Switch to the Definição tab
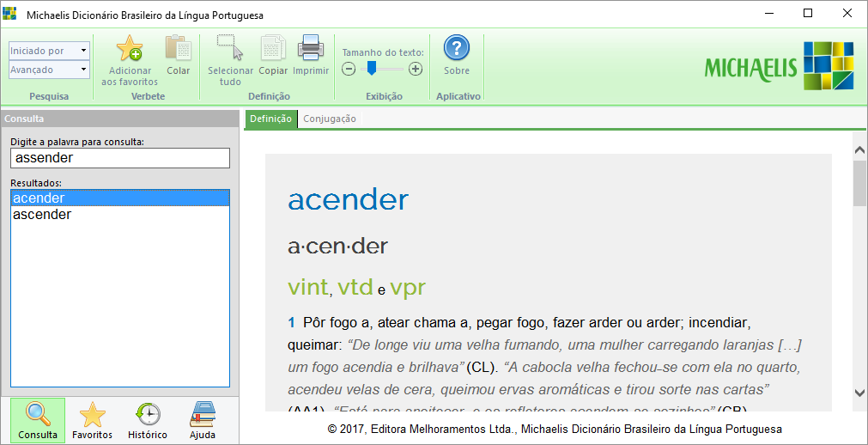The width and height of the screenshot is (868, 445). click(x=270, y=119)
